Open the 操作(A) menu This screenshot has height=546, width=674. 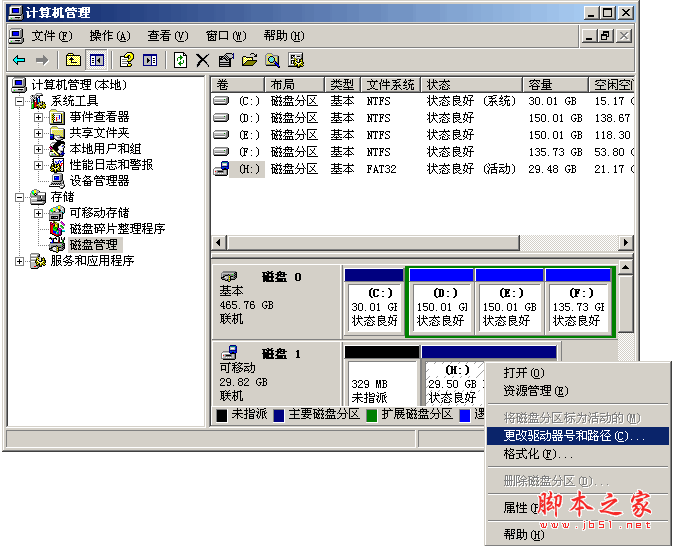pos(110,36)
